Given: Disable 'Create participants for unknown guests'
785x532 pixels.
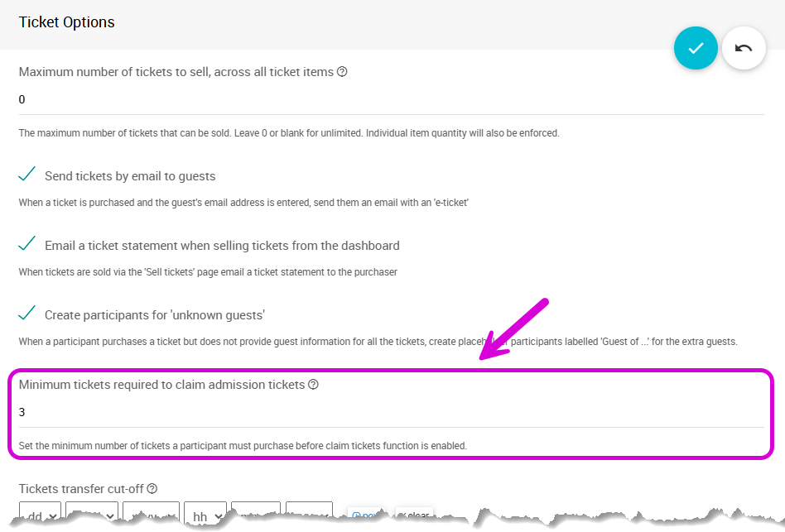Looking at the screenshot, I should (26, 313).
